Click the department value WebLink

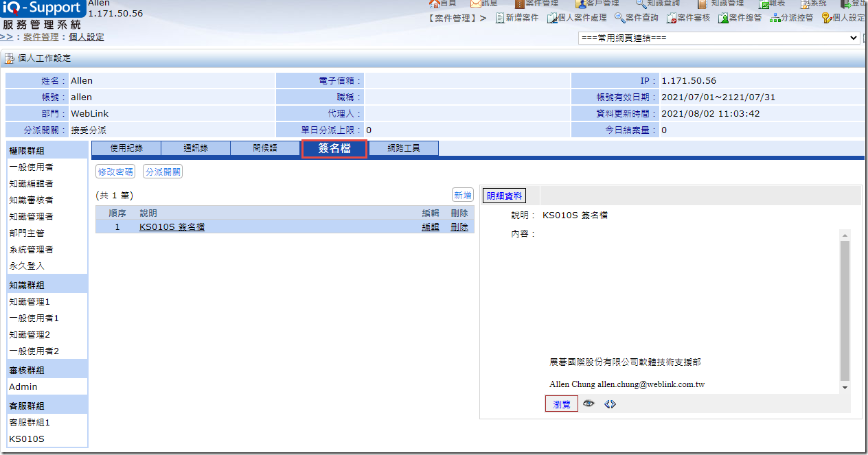[90, 114]
